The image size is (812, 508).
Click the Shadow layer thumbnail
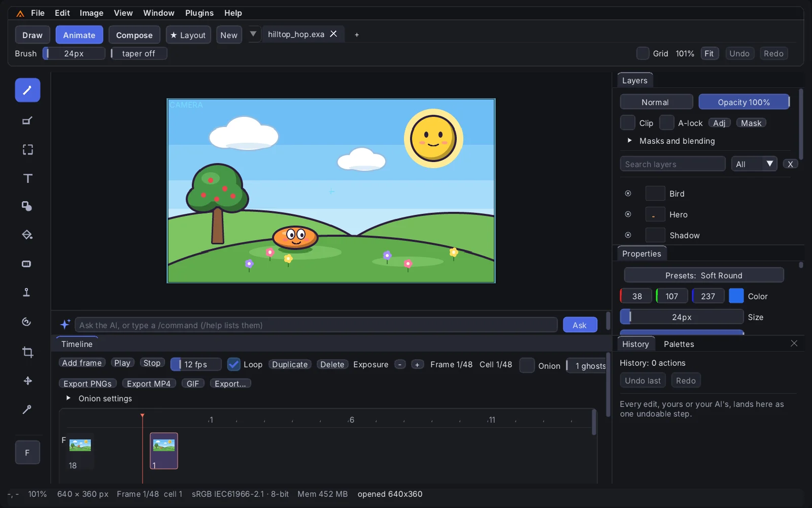click(655, 235)
